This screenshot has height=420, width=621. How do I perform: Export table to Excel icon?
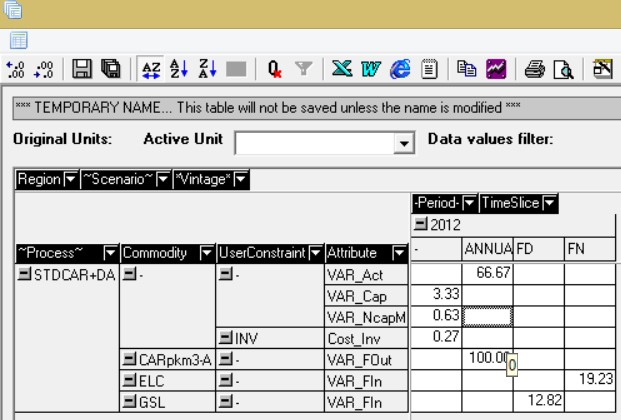(342, 69)
